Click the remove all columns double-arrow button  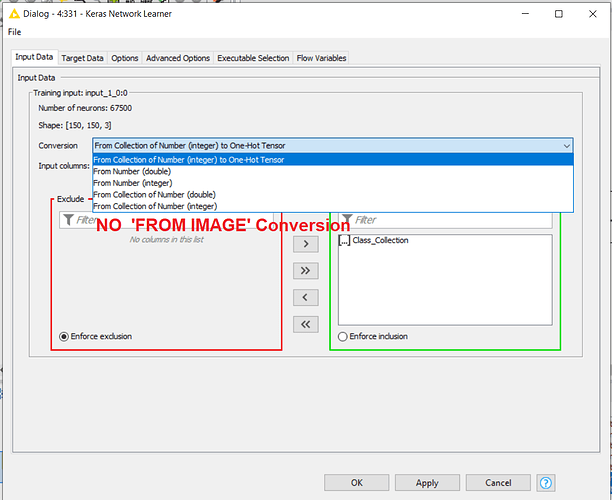(x=306, y=324)
